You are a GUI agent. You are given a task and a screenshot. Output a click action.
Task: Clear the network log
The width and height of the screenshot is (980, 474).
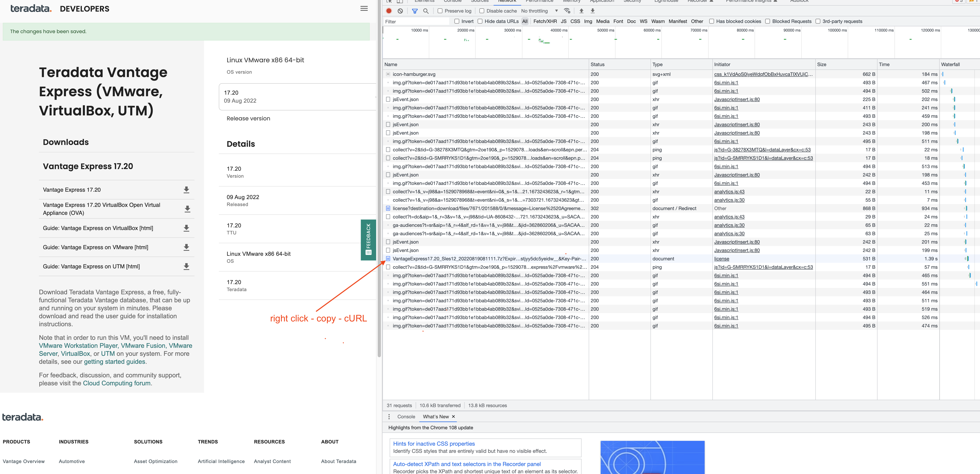pos(400,11)
